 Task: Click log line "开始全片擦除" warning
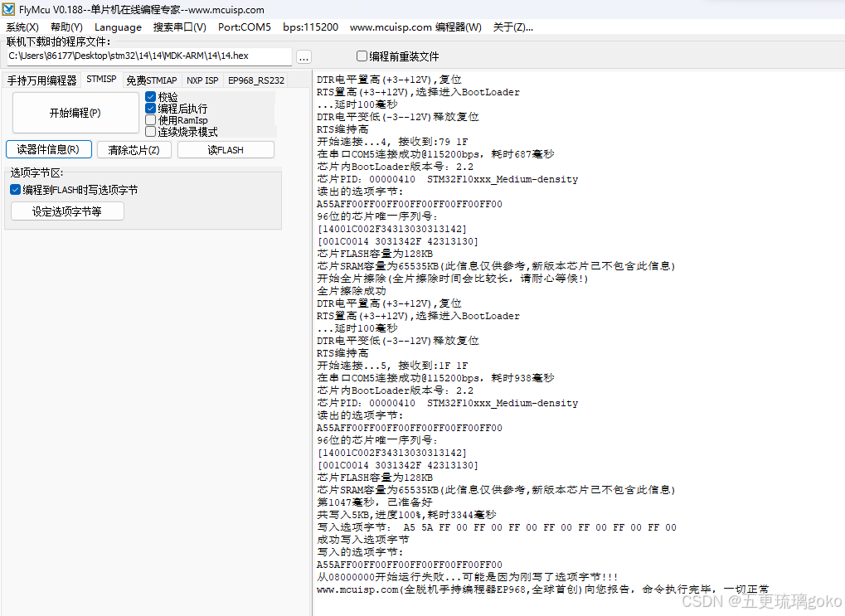(x=453, y=279)
